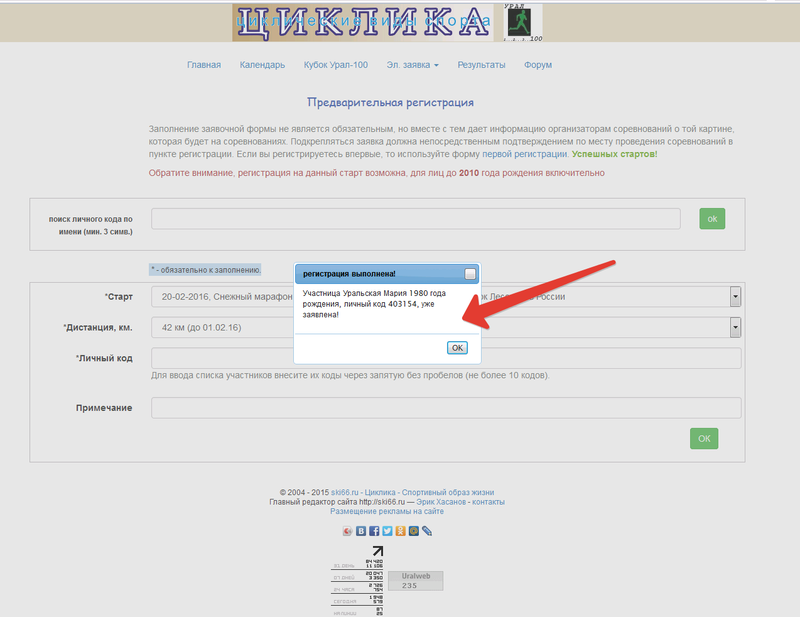Click the Циклика banner image

pos(364,22)
